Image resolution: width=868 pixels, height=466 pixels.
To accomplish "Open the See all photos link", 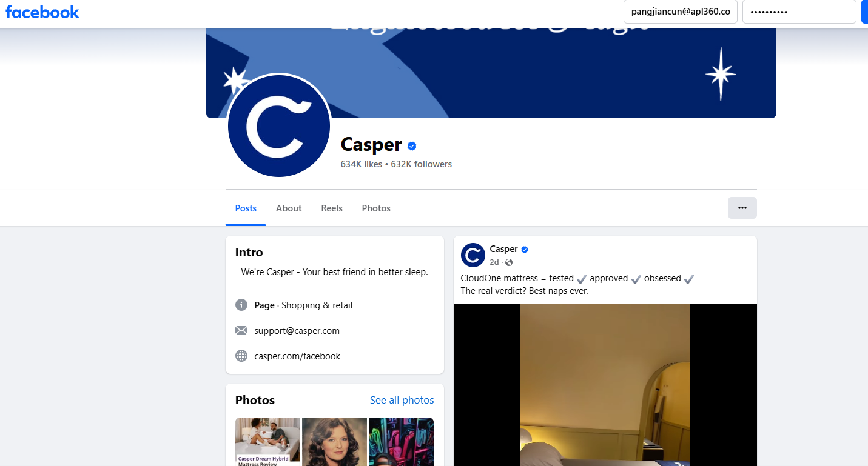I will point(402,400).
